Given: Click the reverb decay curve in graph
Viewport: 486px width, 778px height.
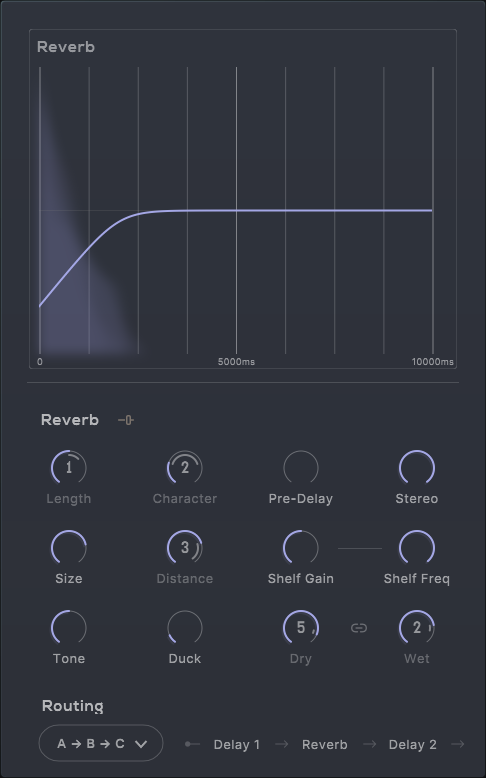Looking at the screenshot, I should click(x=236, y=211).
